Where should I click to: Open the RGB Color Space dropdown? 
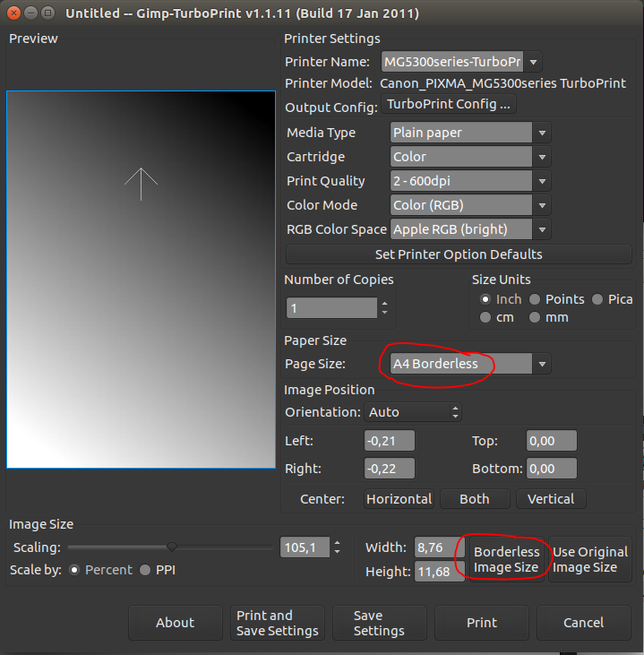(x=470, y=229)
